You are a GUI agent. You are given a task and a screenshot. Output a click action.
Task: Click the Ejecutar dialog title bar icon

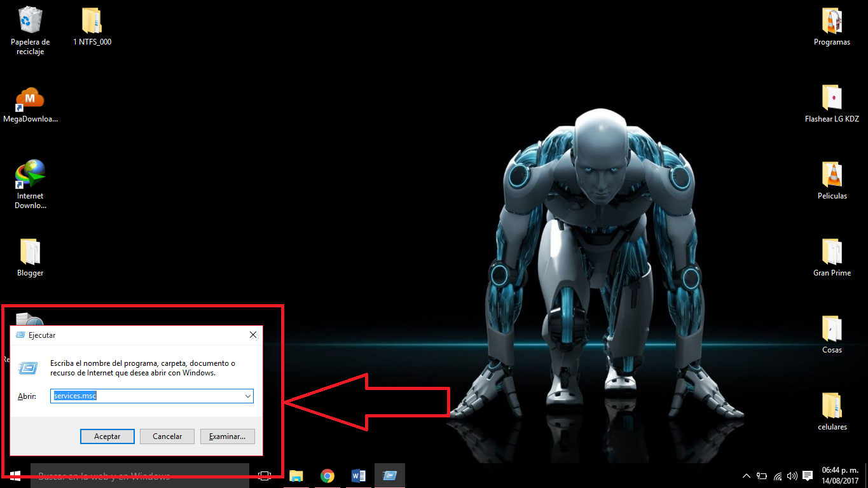coord(20,335)
